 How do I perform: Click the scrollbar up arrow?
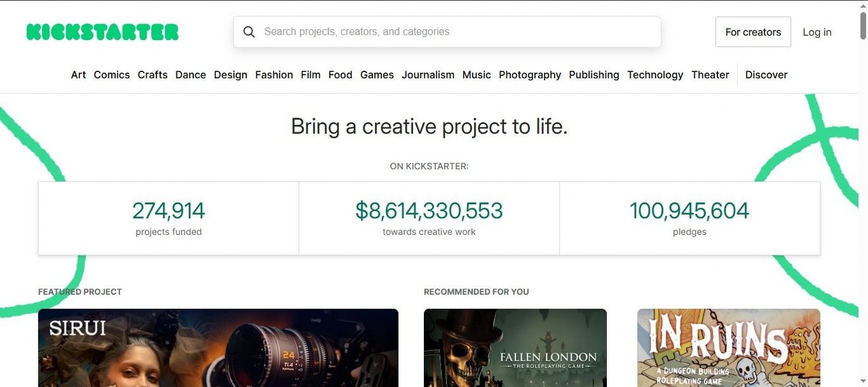coord(863,5)
